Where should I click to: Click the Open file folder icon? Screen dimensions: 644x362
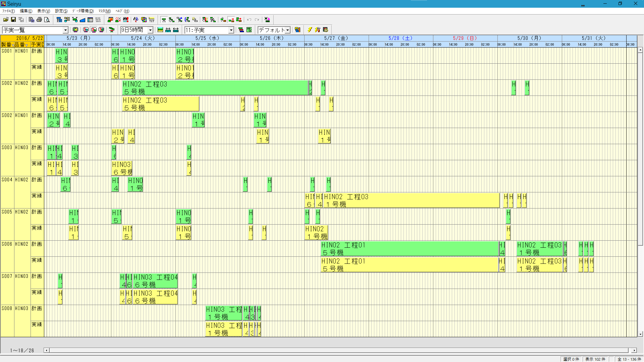[6, 20]
